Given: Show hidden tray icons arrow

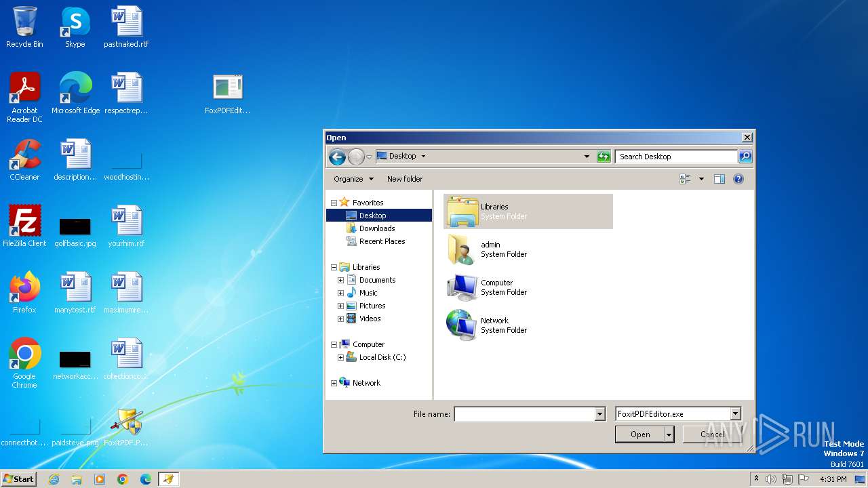Looking at the screenshot, I should 757,479.
